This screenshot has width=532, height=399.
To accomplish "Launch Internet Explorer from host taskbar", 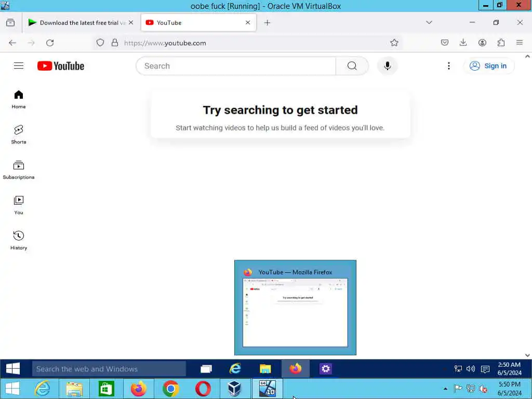I will pyautogui.click(x=43, y=389).
